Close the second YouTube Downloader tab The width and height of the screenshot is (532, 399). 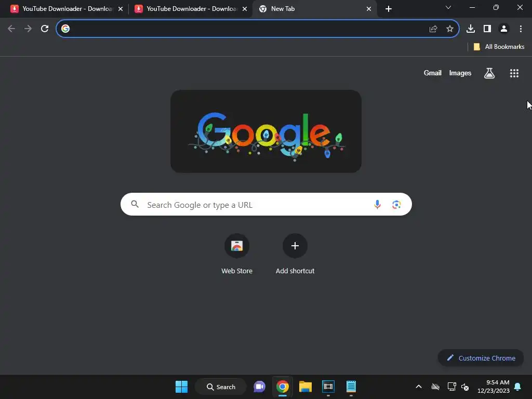[x=245, y=9]
